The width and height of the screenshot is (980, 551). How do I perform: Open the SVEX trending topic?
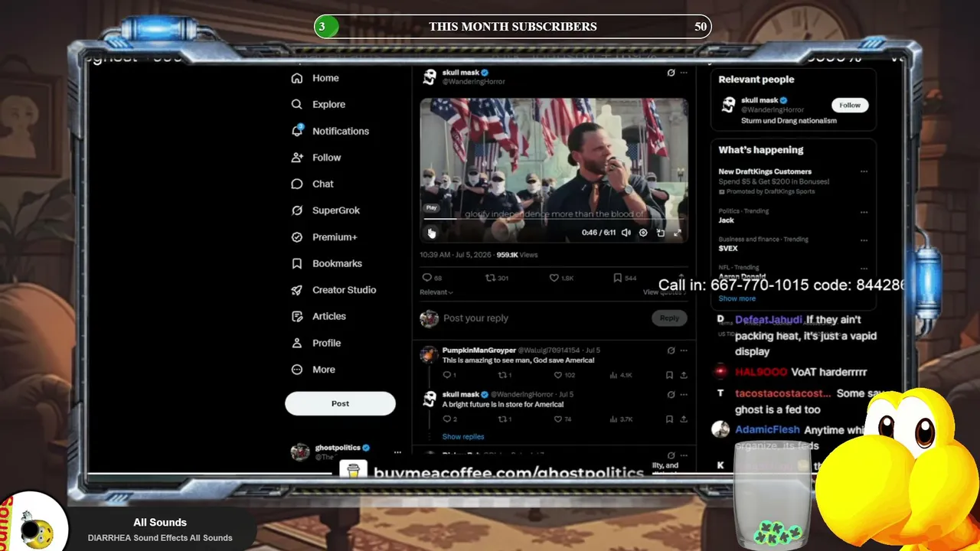(x=728, y=249)
